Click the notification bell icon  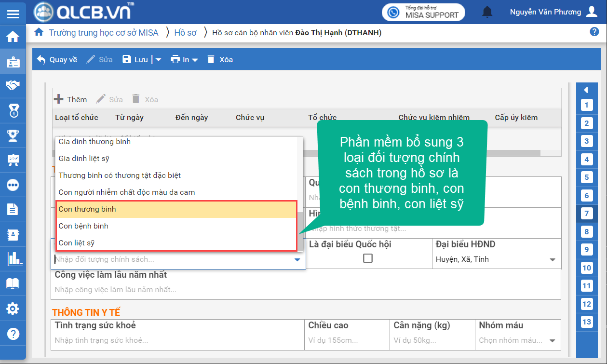488,12
